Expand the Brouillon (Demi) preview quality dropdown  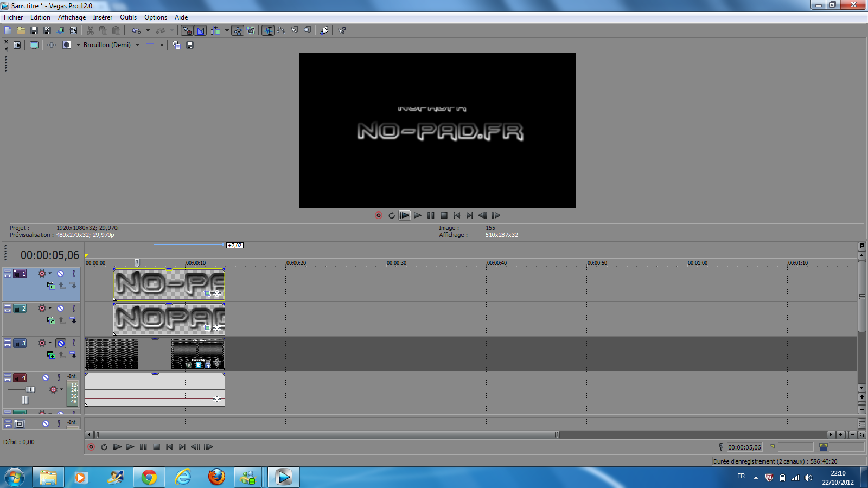(137, 46)
